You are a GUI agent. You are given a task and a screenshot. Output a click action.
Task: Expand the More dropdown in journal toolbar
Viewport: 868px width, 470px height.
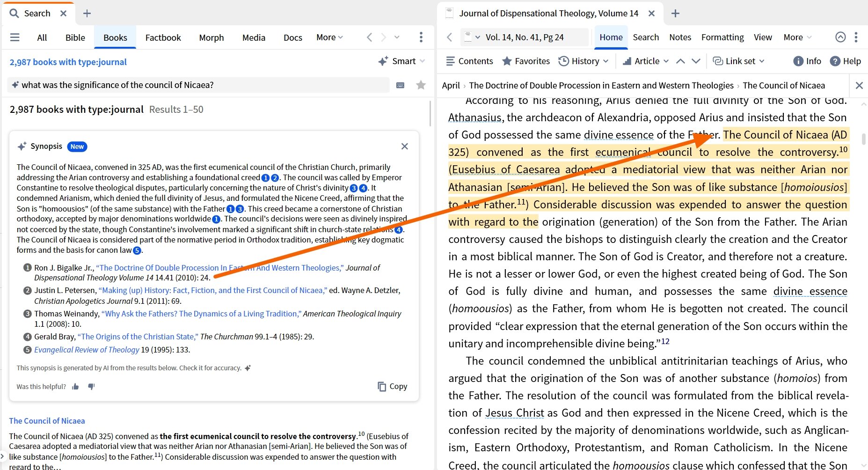pyautogui.click(x=797, y=37)
